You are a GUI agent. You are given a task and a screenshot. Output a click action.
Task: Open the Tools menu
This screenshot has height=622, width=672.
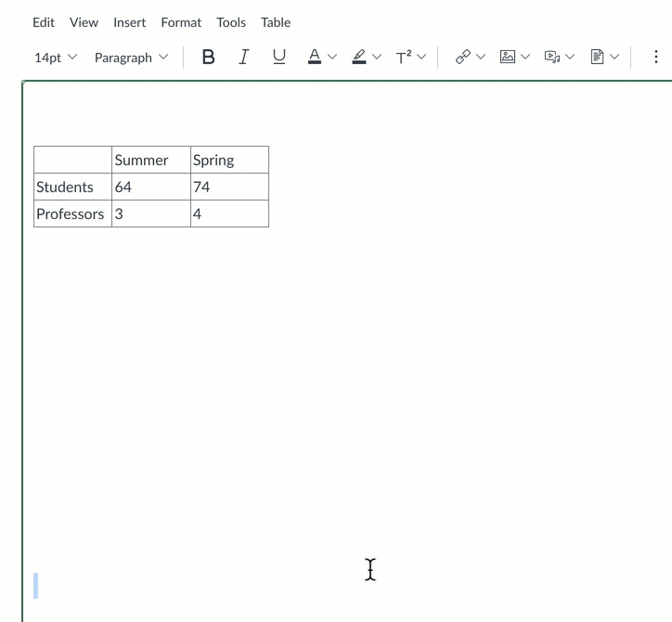coord(231,22)
